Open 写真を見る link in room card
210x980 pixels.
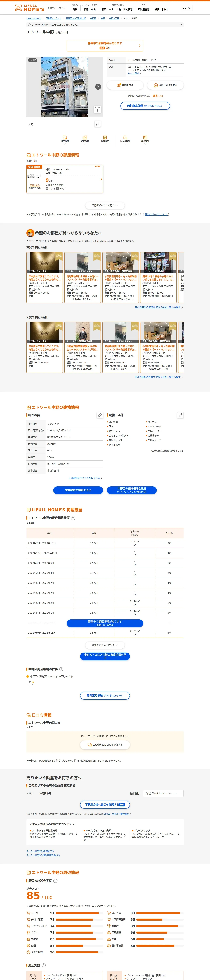(35, 185)
